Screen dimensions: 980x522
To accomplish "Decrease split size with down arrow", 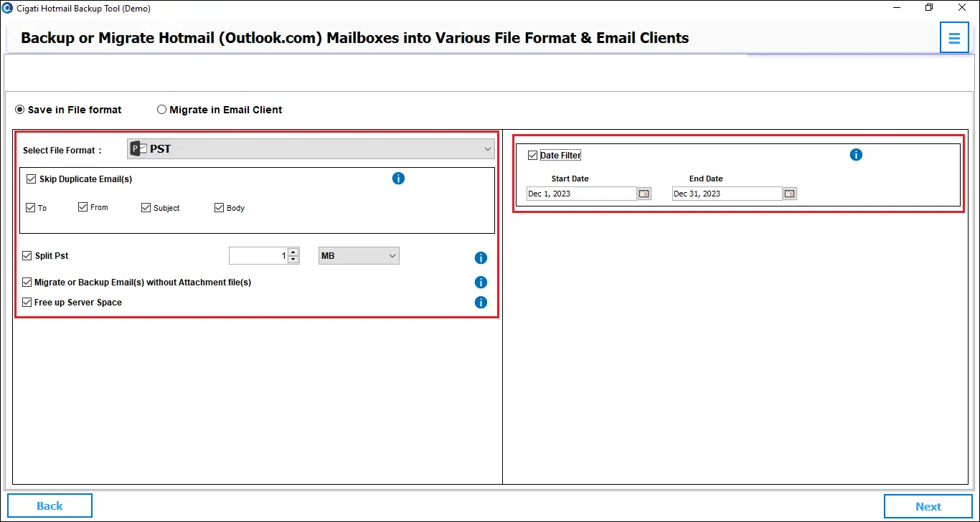I will [293, 260].
